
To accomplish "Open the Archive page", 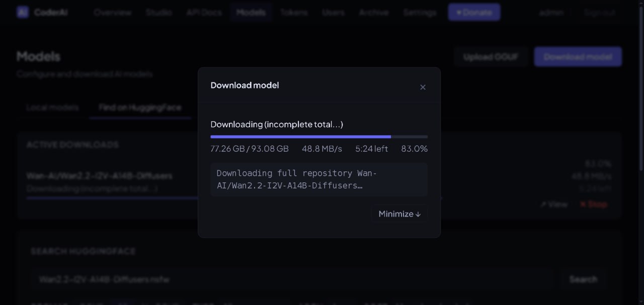I will point(374,12).
